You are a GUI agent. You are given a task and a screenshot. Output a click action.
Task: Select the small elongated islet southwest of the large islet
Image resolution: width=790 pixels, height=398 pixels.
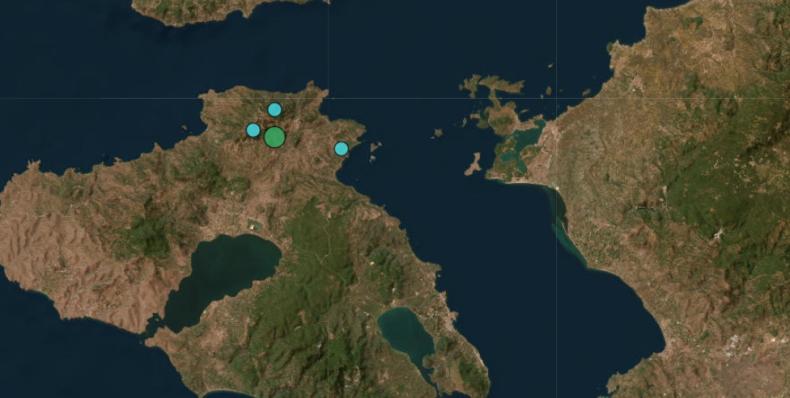(x=473, y=164)
